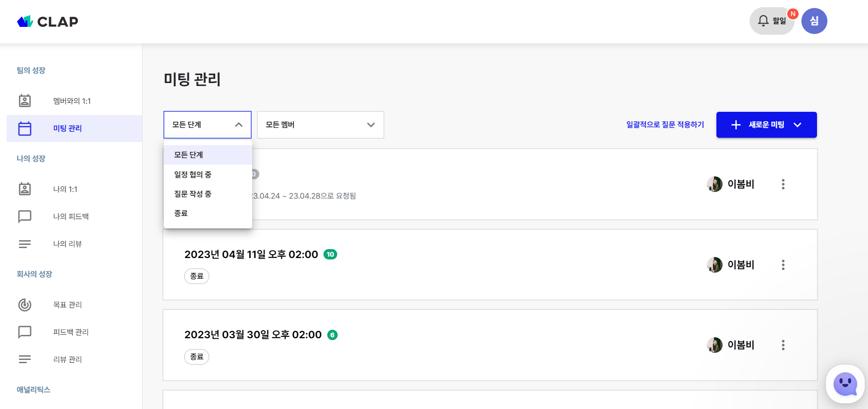The height and width of the screenshot is (409, 868).
Task: Click the 나의 성장 section heading
Action: point(31,159)
